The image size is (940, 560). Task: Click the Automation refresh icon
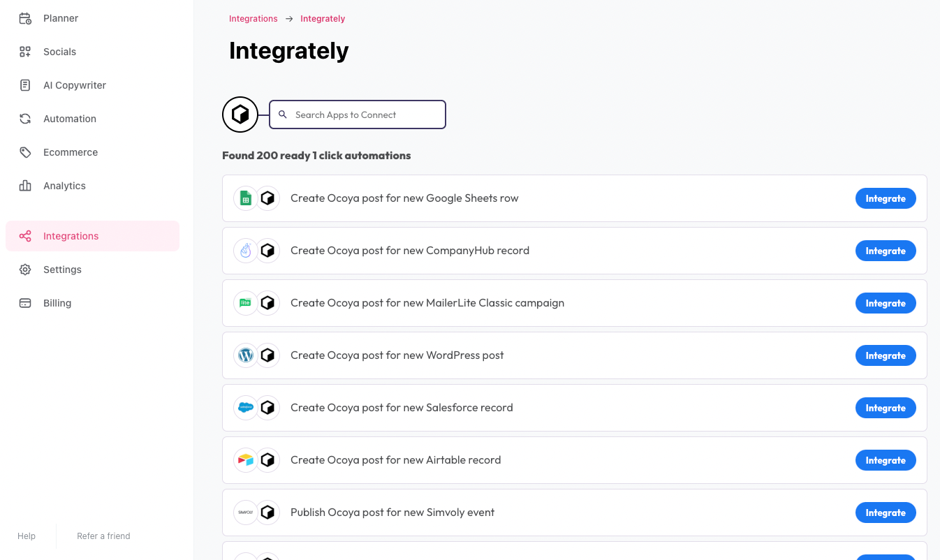(25, 119)
